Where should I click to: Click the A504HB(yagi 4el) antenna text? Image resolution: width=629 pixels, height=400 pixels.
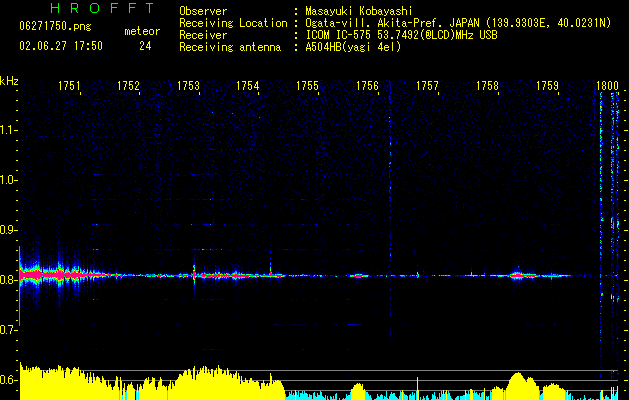pyautogui.click(x=353, y=47)
